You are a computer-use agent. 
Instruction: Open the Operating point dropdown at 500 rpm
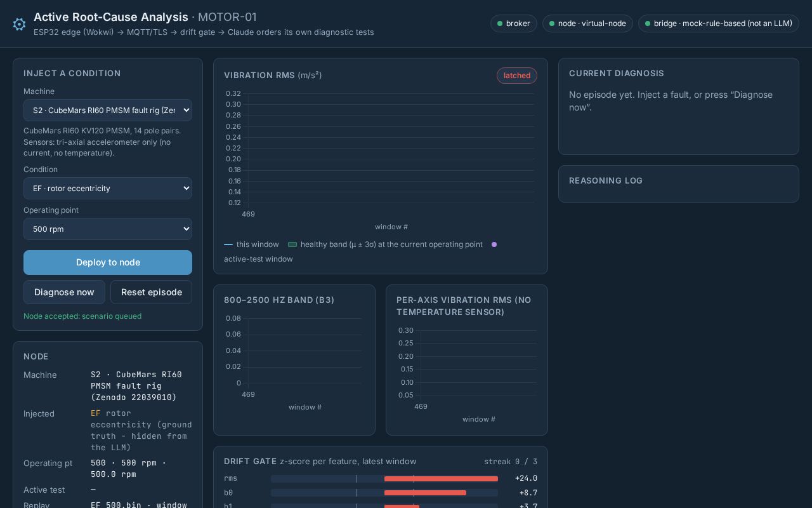tap(108, 229)
